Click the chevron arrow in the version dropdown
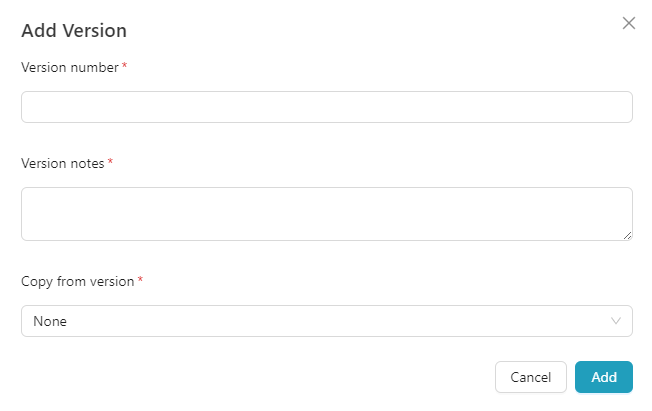The image size is (652, 411). point(616,321)
